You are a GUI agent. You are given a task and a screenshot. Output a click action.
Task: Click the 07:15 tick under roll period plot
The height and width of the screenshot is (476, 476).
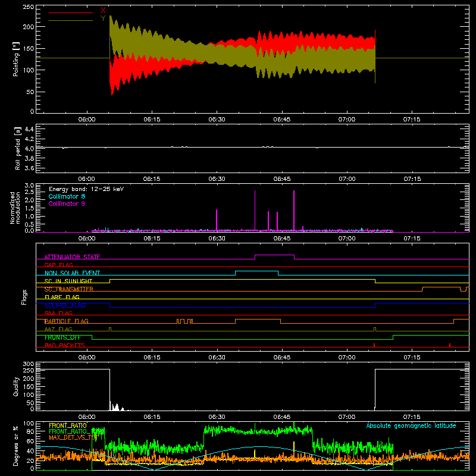tap(412, 179)
